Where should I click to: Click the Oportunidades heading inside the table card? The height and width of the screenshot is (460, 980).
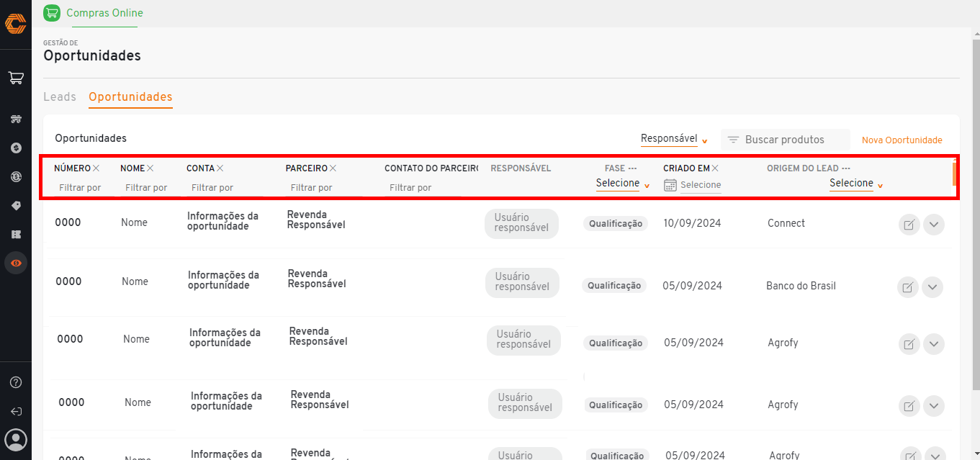[91, 138]
